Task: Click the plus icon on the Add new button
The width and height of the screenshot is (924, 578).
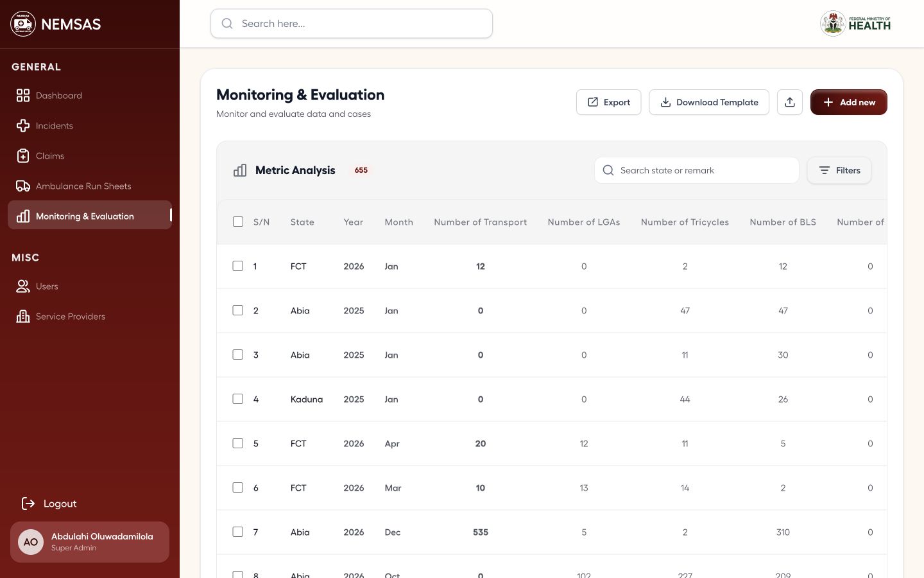Action: click(x=828, y=102)
